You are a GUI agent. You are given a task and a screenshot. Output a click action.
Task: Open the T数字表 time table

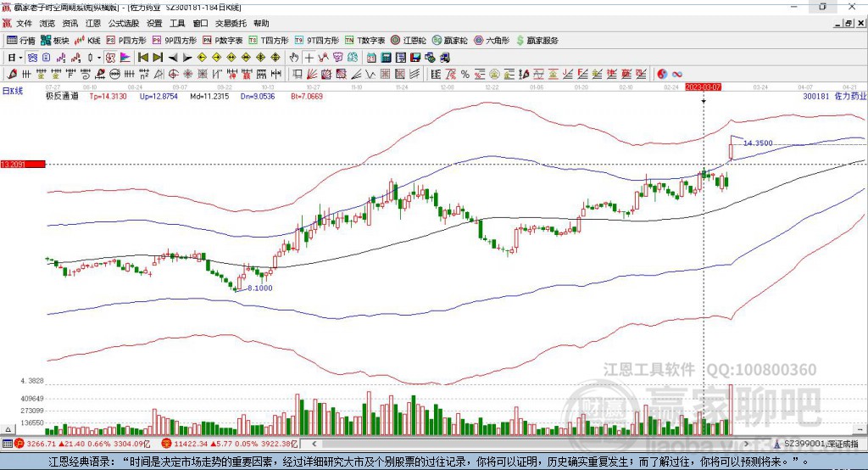pos(364,41)
